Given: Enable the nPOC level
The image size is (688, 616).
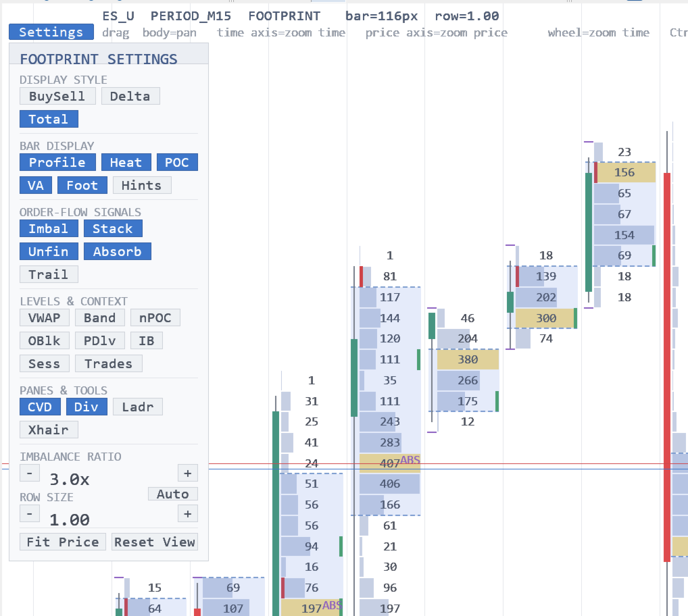Looking at the screenshot, I should pyautogui.click(x=155, y=317).
